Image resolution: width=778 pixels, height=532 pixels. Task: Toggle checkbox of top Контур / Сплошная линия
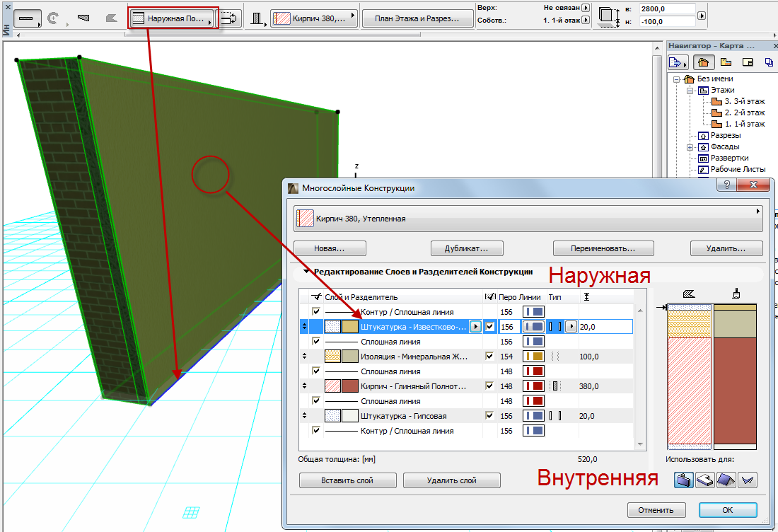pyautogui.click(x=316, y=311)
